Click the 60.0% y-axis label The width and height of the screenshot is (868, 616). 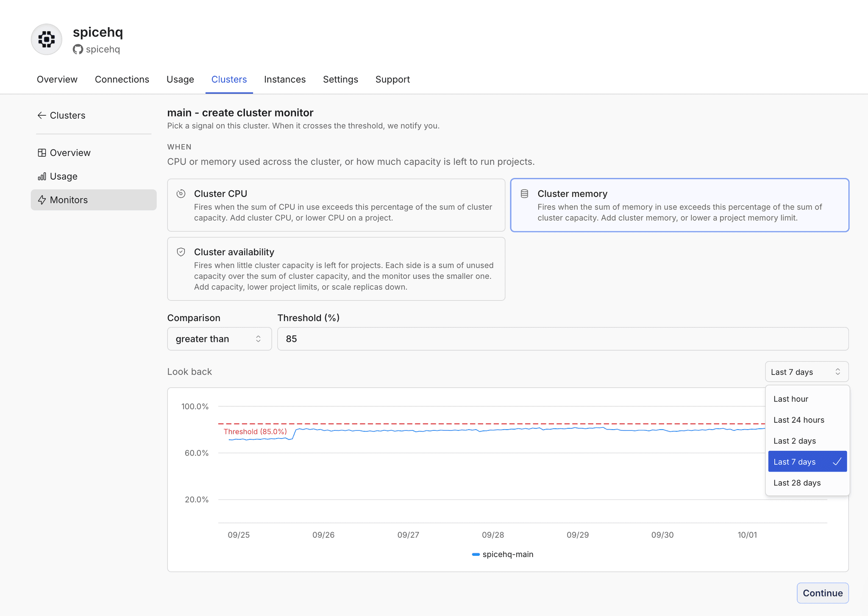197,453
